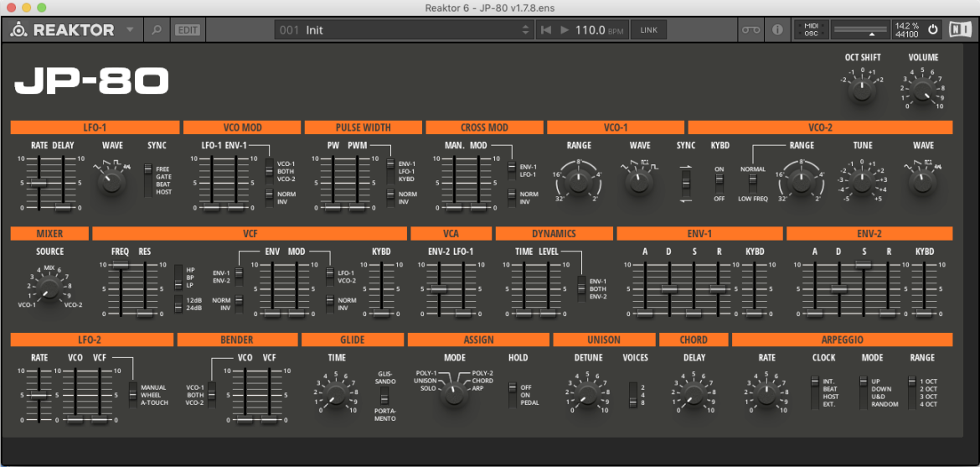Toggle the ARPEGGIO CLOCK source switch

815,392
